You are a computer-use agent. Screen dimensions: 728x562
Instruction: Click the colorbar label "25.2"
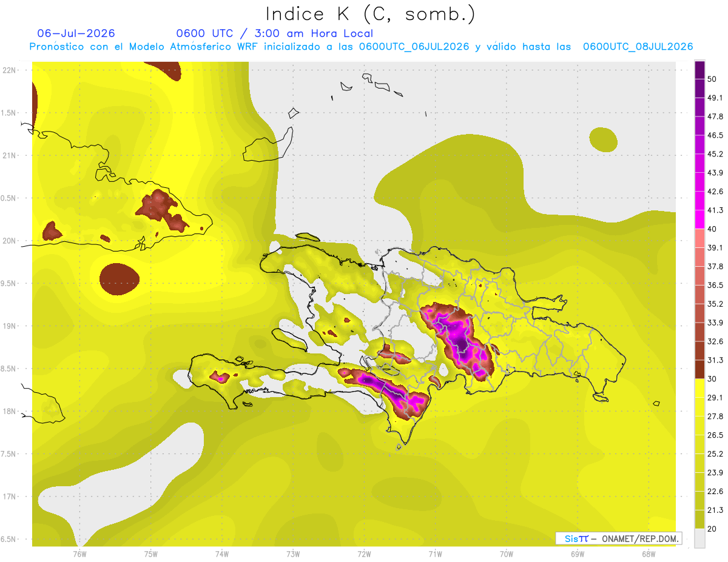click(715, 453)
